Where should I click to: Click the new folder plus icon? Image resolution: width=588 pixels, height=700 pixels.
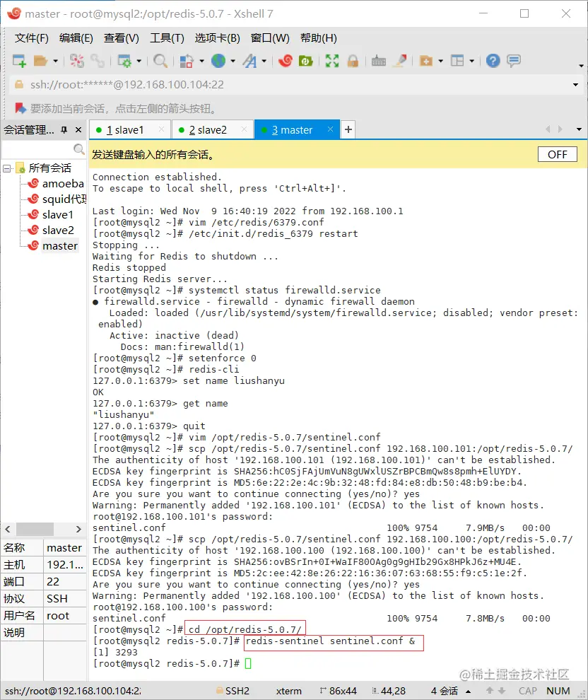(426, 61)
